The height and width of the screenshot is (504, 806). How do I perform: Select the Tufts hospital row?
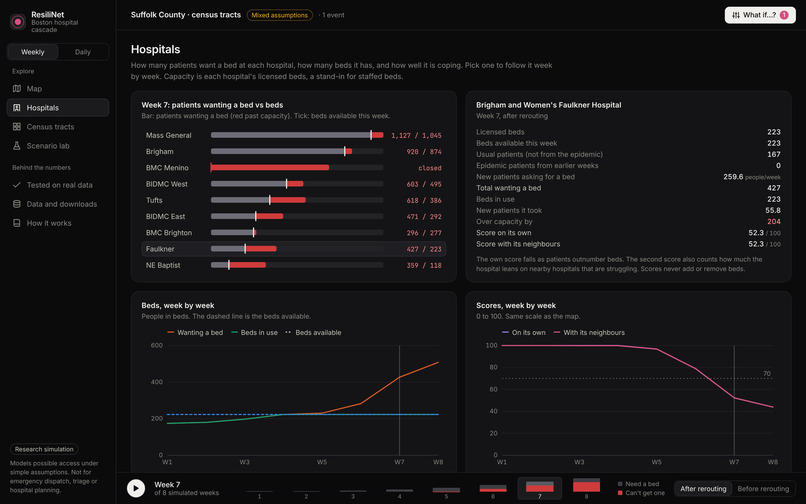(294, 200)
